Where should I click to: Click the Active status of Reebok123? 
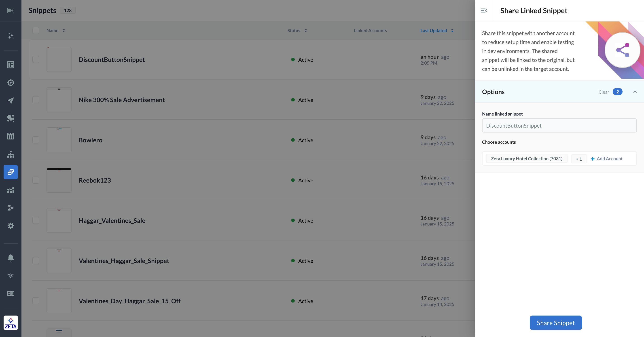tap(302, 180)
